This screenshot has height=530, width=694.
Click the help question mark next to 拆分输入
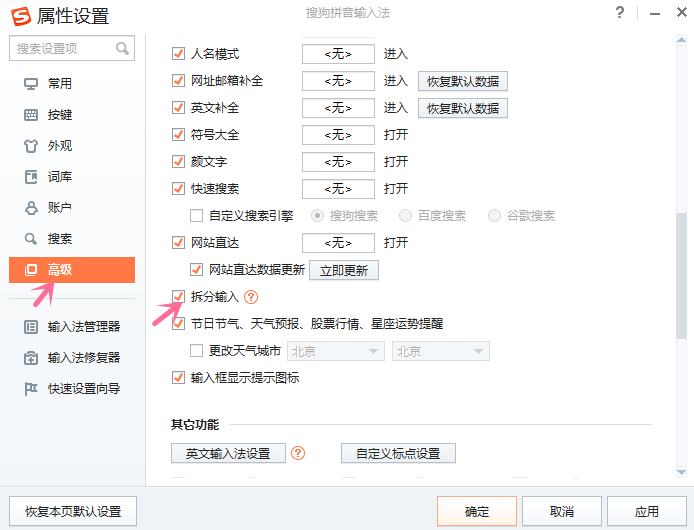[251, 297]
